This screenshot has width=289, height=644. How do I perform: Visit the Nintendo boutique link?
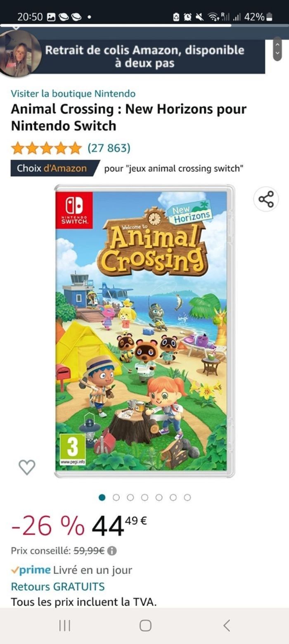[x=73, y=94]
